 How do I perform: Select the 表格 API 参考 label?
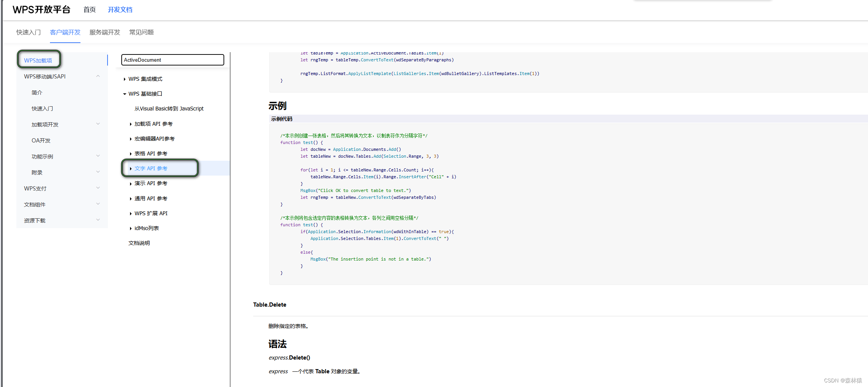[x=151, y=154]
